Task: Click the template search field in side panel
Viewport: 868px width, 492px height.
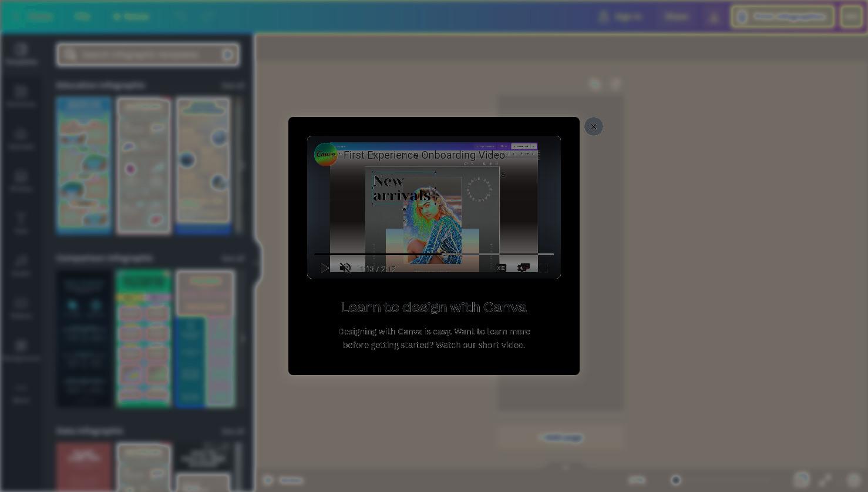Action: [148, 55]
